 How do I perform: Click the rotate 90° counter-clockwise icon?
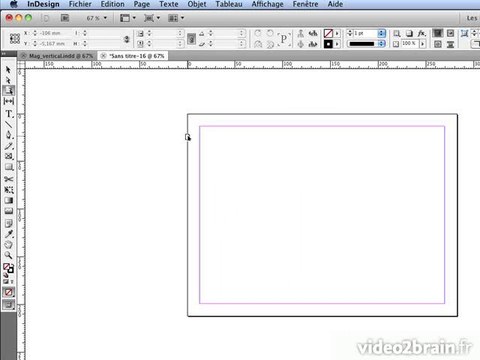tap(270, 33)
